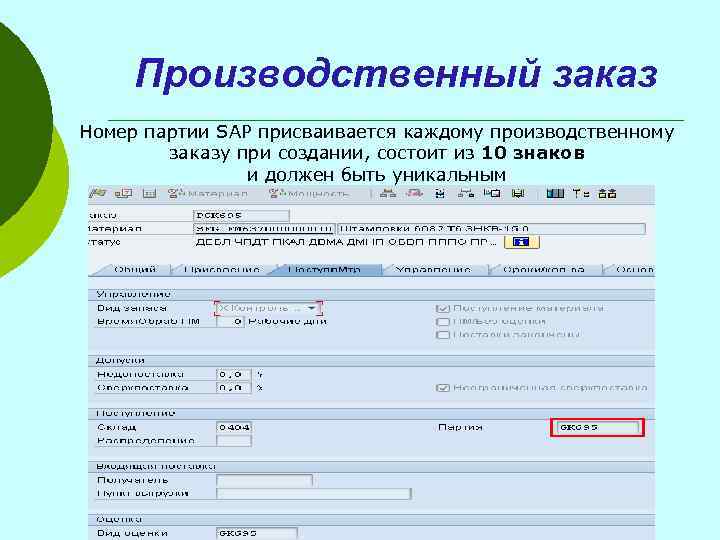The width and height of the screenshot is (720, 540).
Task: Click the slide title Производственный заказ
Action: 396,74
